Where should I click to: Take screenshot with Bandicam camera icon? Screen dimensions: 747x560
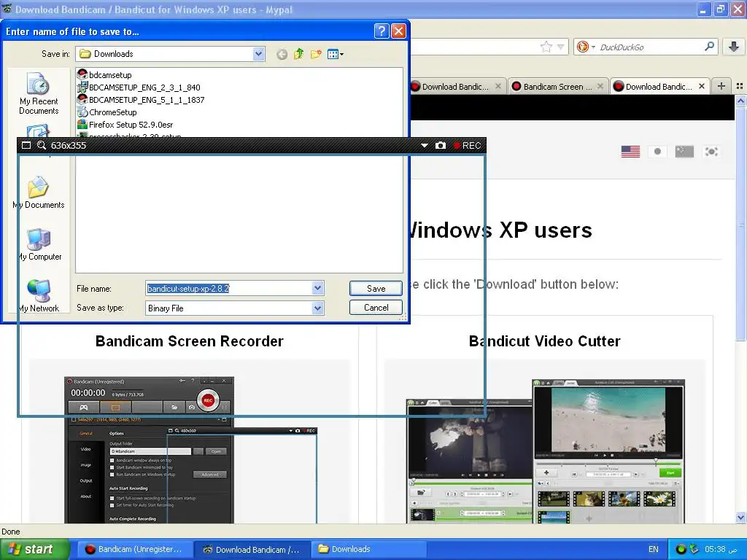pos(441,145)
